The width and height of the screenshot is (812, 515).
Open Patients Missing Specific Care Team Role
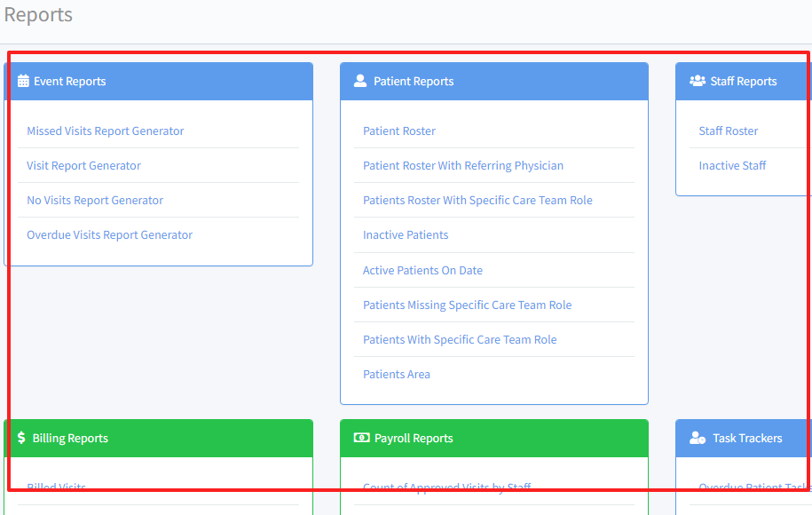[467, 305]
